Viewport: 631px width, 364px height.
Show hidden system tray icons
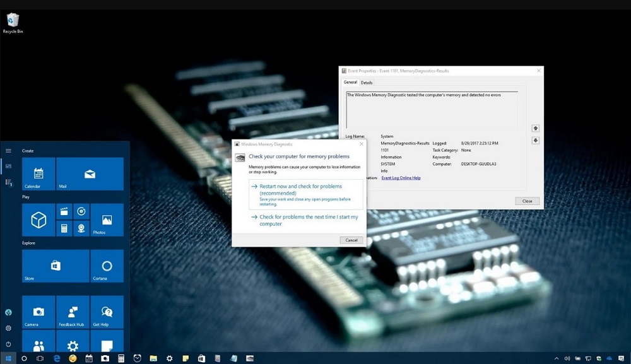[557, 358]
